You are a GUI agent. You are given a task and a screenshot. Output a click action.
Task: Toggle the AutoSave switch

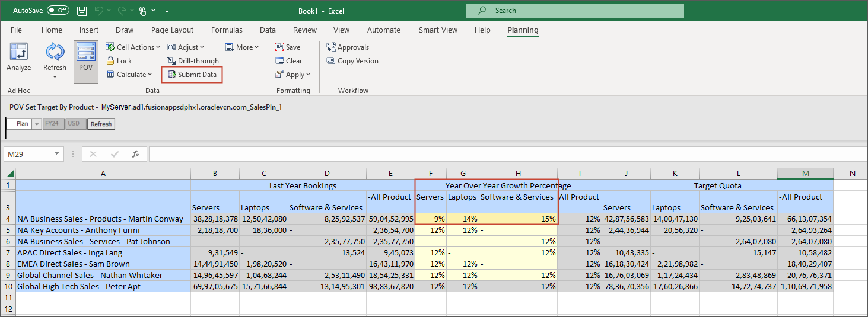pyautogui.click(x=58, y=11)
